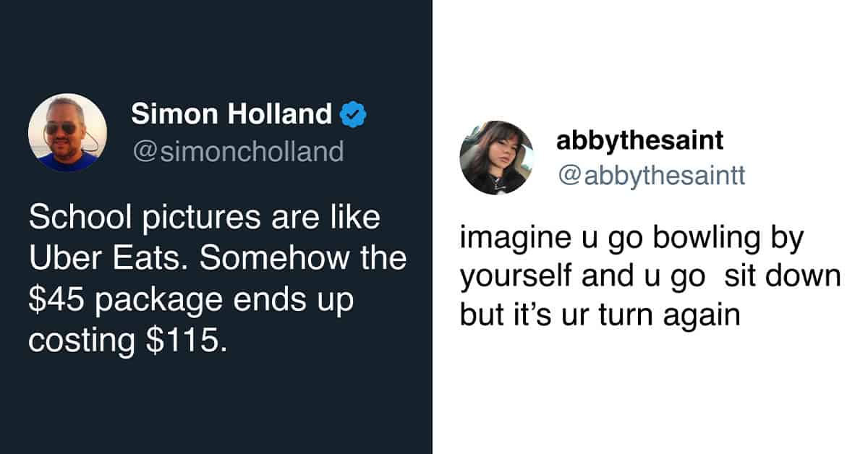Select the "$115." amount in the tweet

point(187,341)
